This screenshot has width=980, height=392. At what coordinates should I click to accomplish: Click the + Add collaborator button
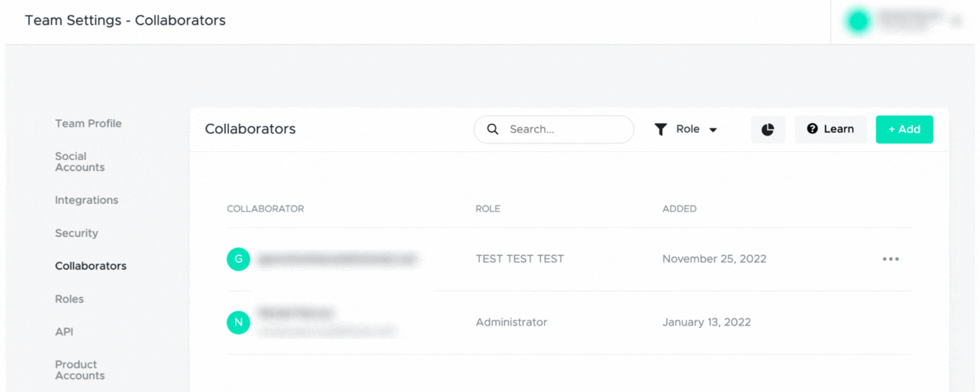pyautogui.click(x=904, y=129)
